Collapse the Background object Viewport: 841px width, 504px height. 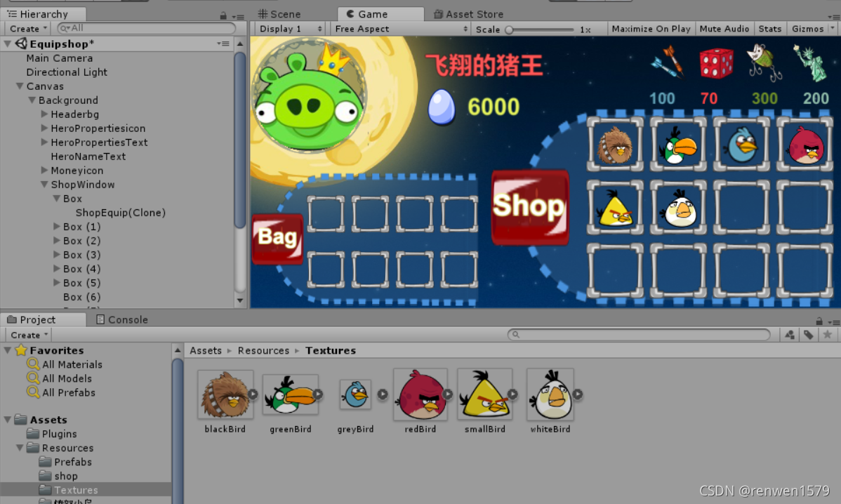click(32, 100)
